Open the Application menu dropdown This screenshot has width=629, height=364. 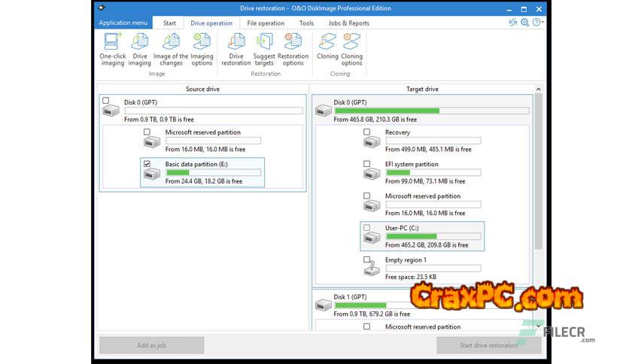123,23
